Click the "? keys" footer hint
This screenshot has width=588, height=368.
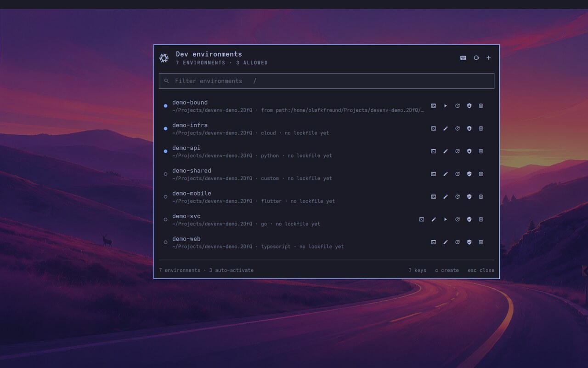click(x=417, y=270)
